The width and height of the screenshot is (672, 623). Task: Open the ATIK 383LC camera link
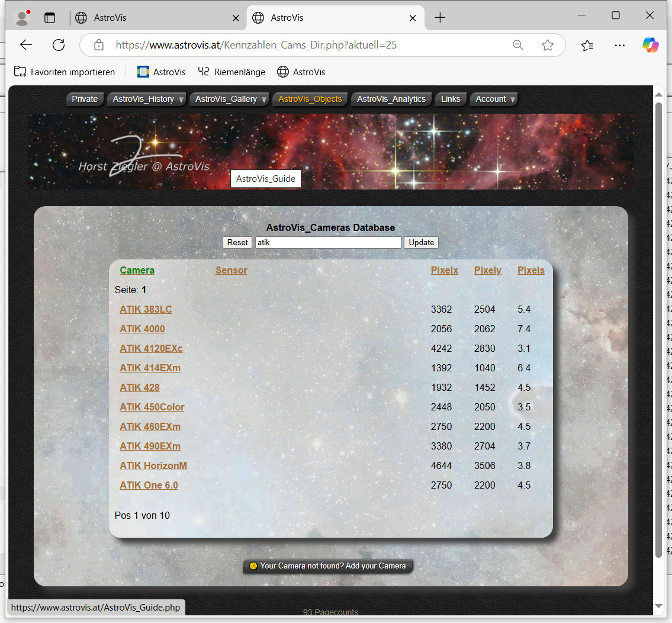click(146, 309)
